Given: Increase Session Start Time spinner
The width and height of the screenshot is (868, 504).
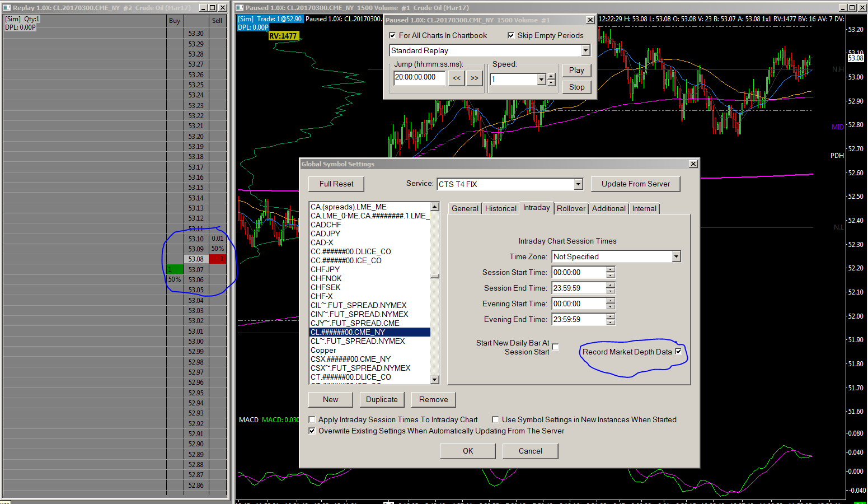Looking at the screenshot, I should (x=611, y=269).
